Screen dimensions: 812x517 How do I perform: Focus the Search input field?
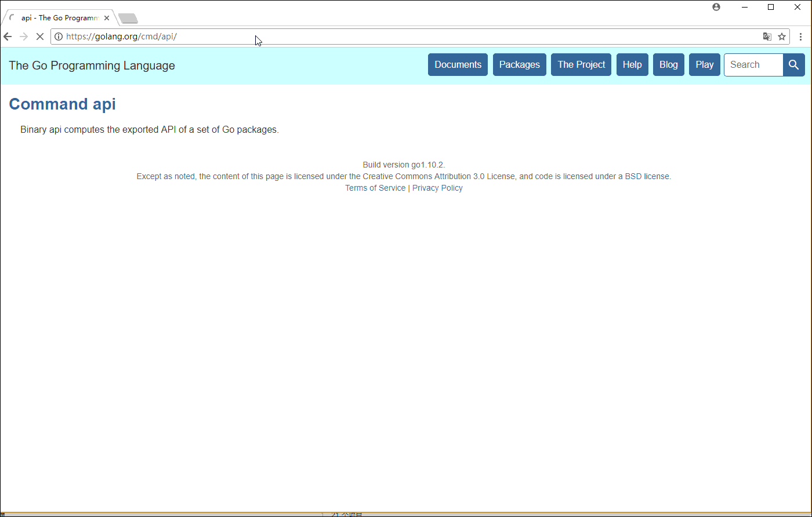click(x=753, y=65)
